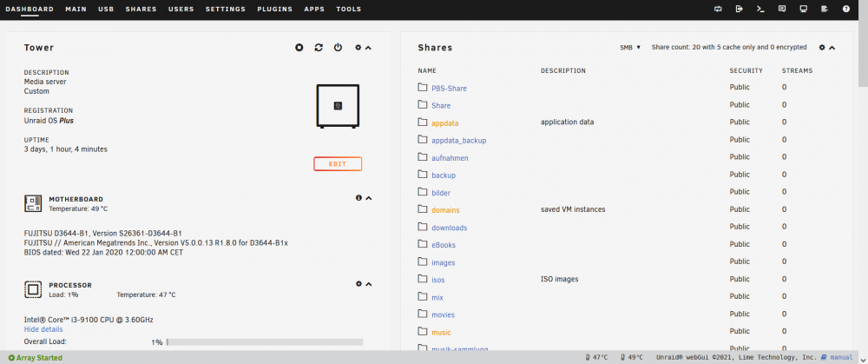The width and height of the screenshot is (868, 364).
Task: Click the 'application data' description text
Action: (x=567, y=122)
